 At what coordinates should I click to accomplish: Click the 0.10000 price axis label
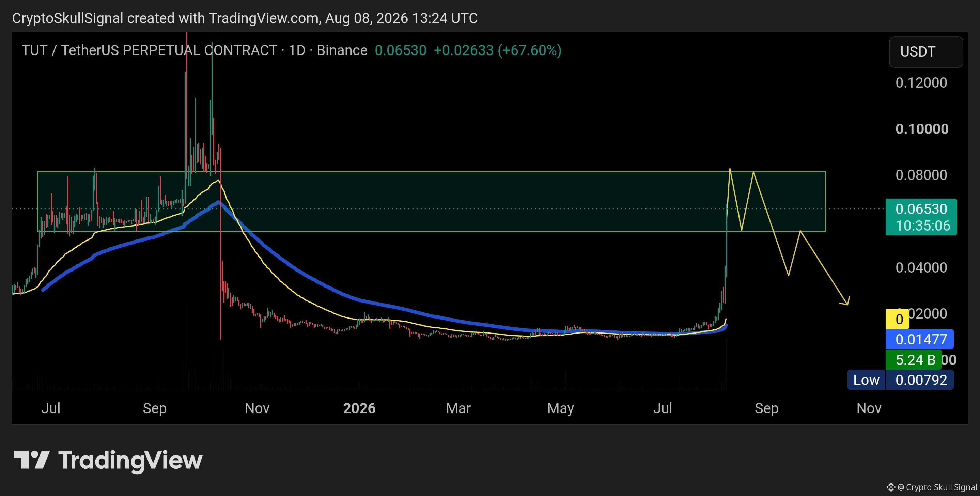pos(922,129)
